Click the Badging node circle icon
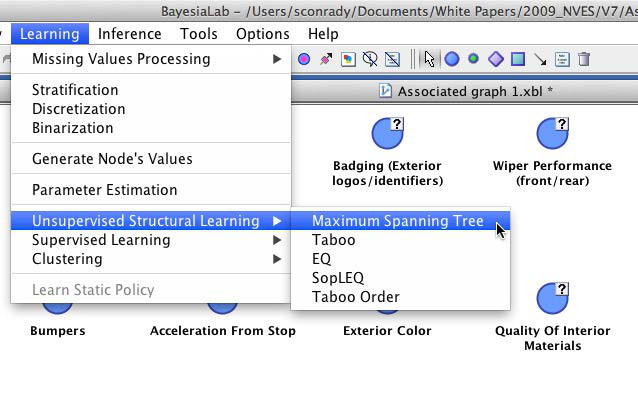This screenshot has height=402, width=638. click(386, 133)
